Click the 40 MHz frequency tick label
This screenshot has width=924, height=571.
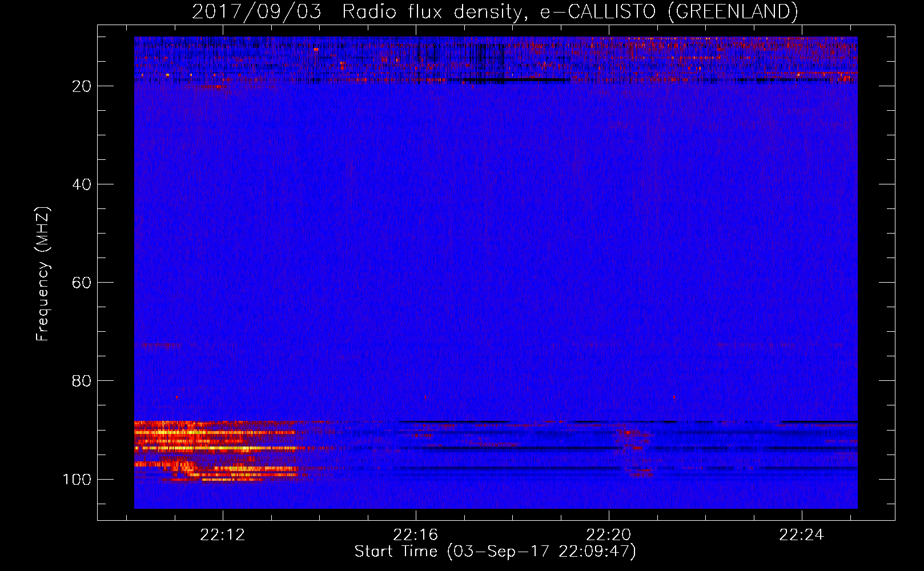tap(82, 184)
